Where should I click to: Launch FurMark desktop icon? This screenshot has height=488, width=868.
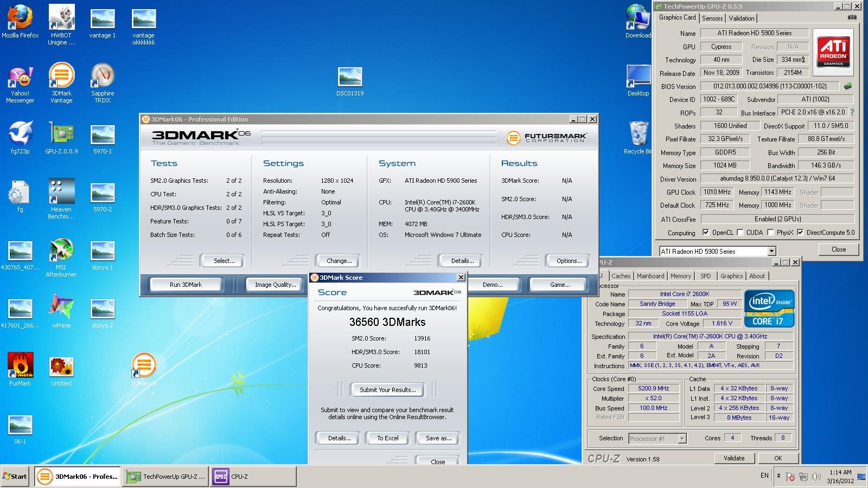20,370
